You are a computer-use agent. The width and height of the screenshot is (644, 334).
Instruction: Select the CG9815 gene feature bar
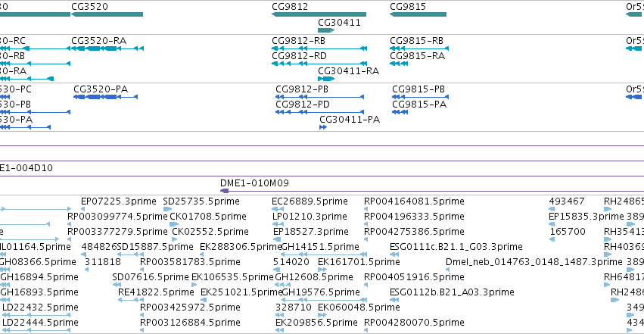[418, 14]
